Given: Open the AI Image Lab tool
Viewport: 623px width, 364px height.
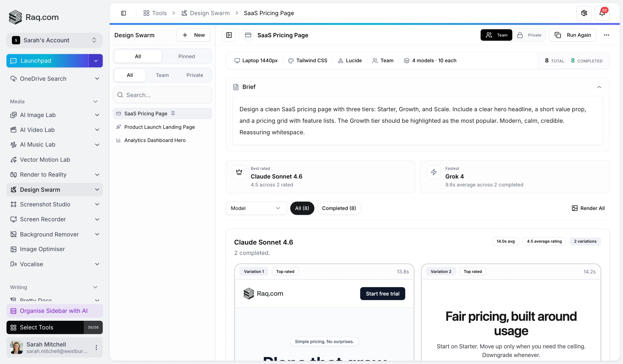Looking at the screenshot, I should [37, 115].
